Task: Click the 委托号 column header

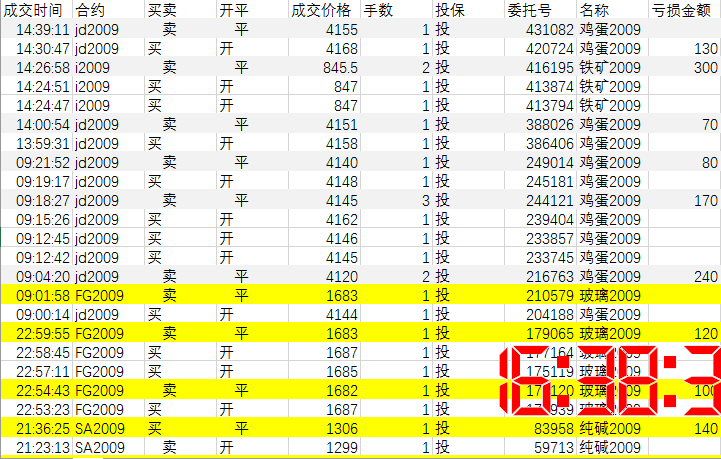Action: coord(528,10)
